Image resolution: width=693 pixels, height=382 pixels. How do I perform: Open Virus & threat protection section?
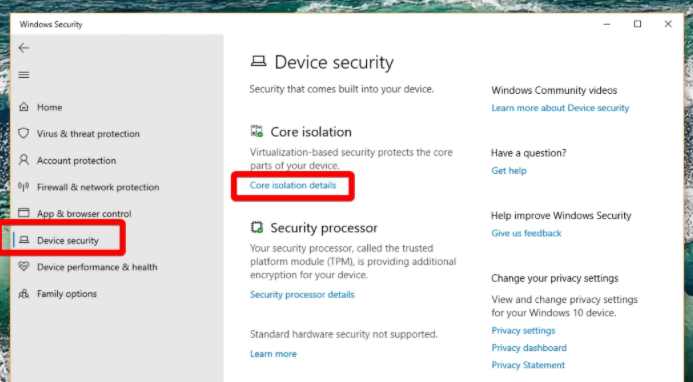coord(88,134)
